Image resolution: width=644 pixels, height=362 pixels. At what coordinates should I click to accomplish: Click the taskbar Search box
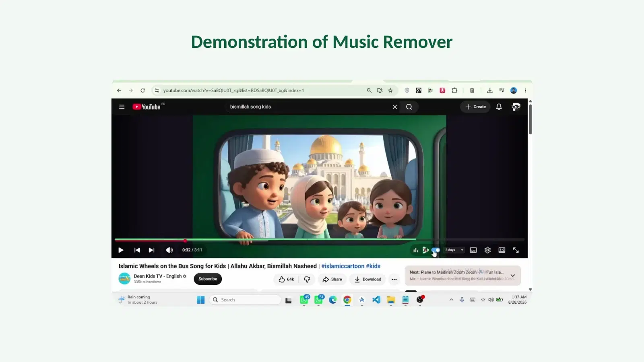point(245,300)
